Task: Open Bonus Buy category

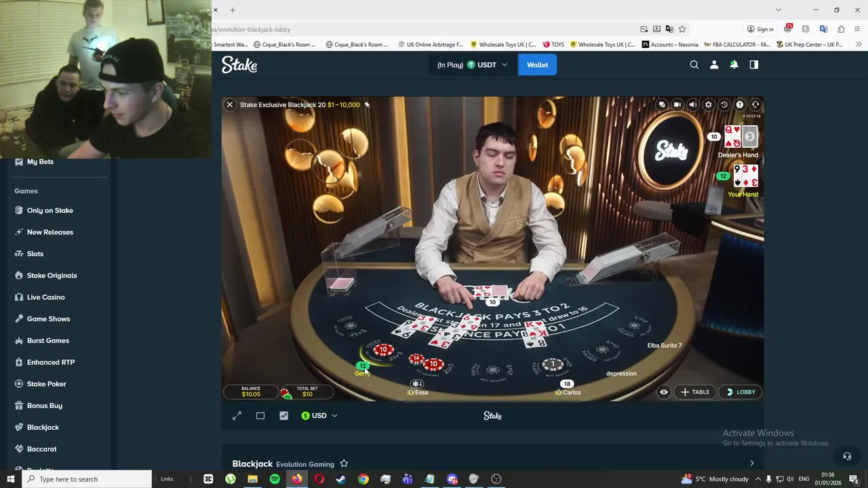Action: coord(44,405)
